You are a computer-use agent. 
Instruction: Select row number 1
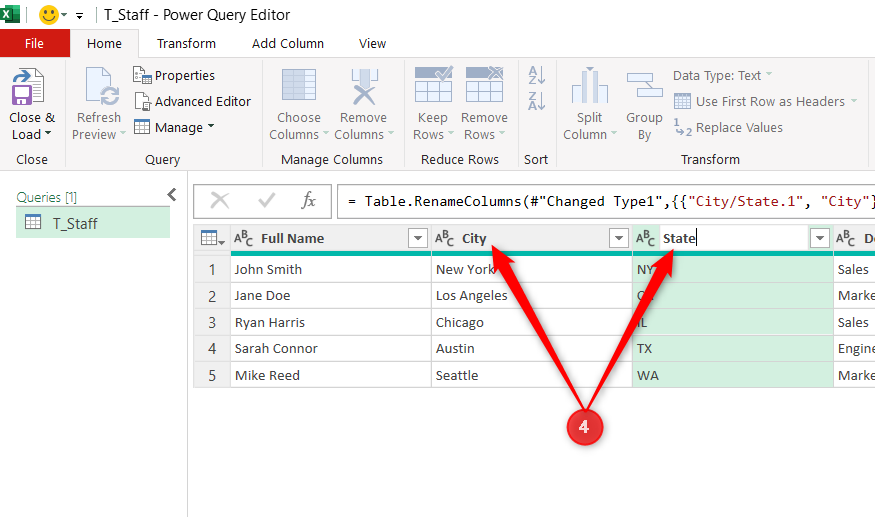pyautogui.click(x=212, y=270)
